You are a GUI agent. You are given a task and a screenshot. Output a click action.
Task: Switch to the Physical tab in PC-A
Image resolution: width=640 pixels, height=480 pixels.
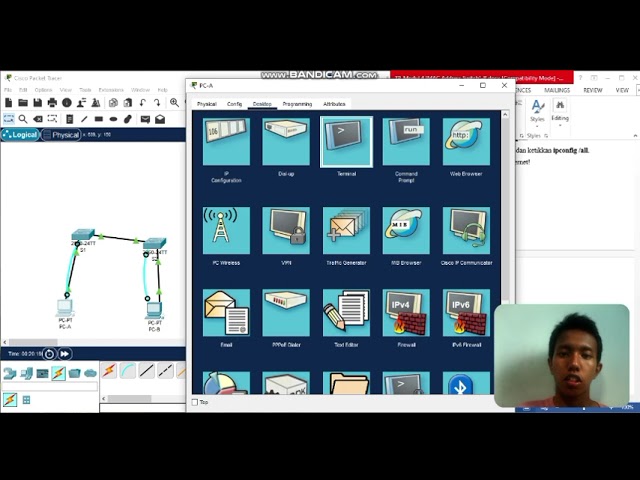click(207, 104)
